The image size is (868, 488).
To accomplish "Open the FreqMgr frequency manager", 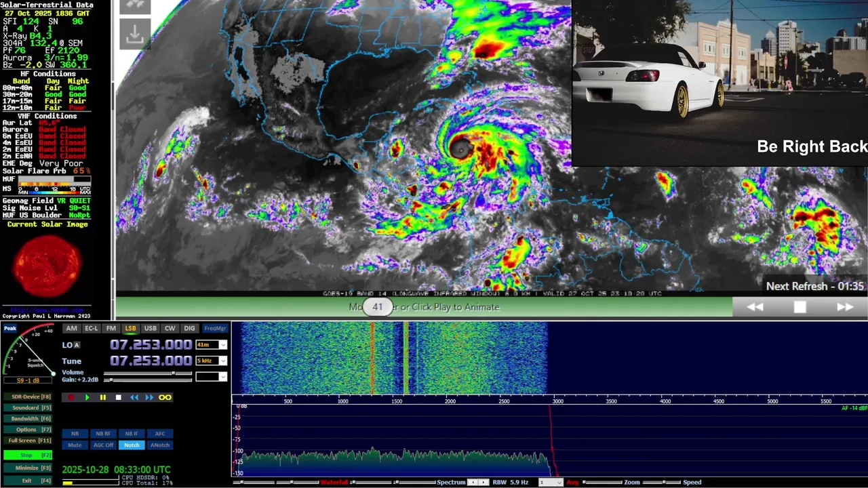I will tap(215, 328).
